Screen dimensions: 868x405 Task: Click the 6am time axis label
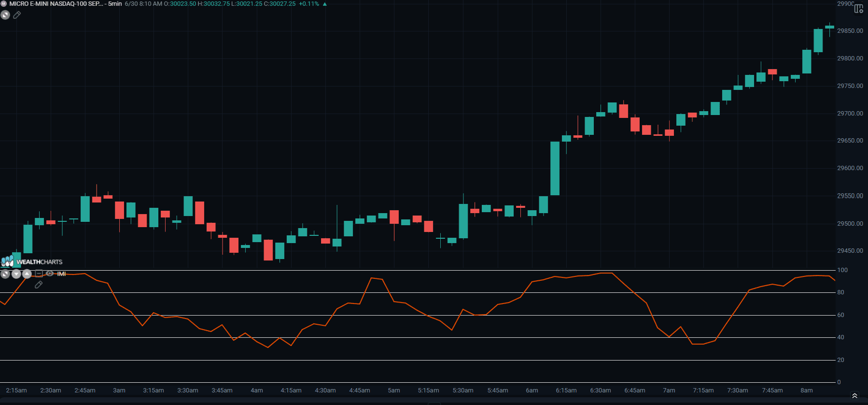pos(532,391)
